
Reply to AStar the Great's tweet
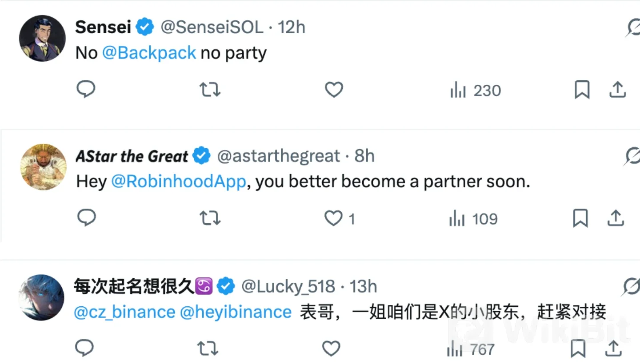(x=86, y=218)
